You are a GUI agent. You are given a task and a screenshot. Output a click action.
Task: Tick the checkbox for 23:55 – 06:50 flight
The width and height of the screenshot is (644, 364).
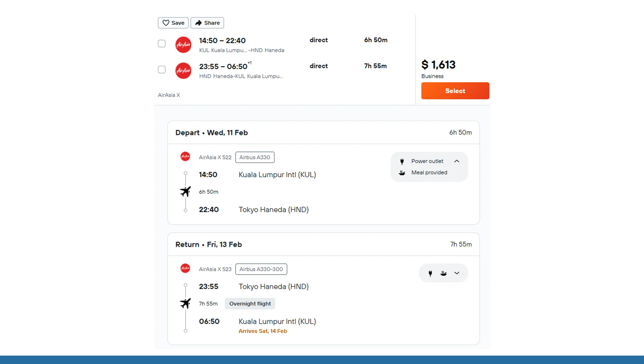coord(162,69)
